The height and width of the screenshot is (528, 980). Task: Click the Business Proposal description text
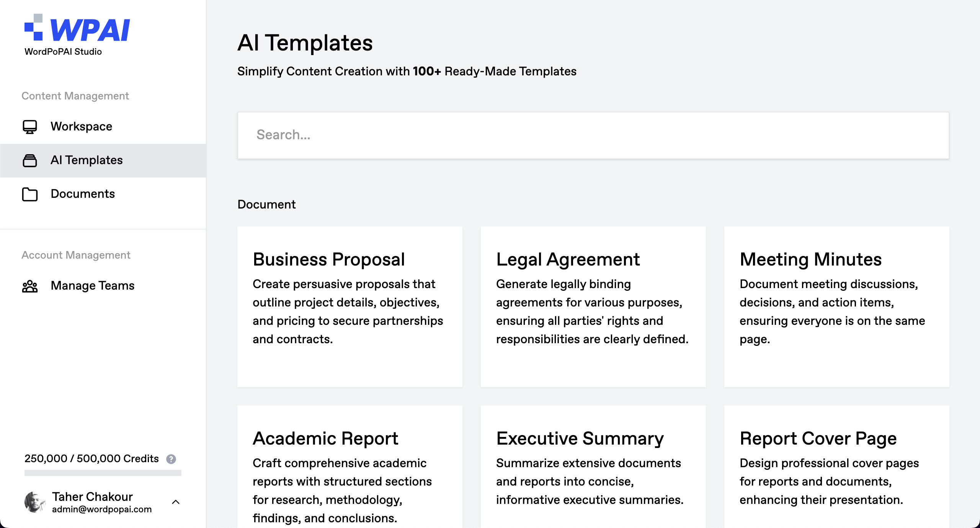(348, 312)
